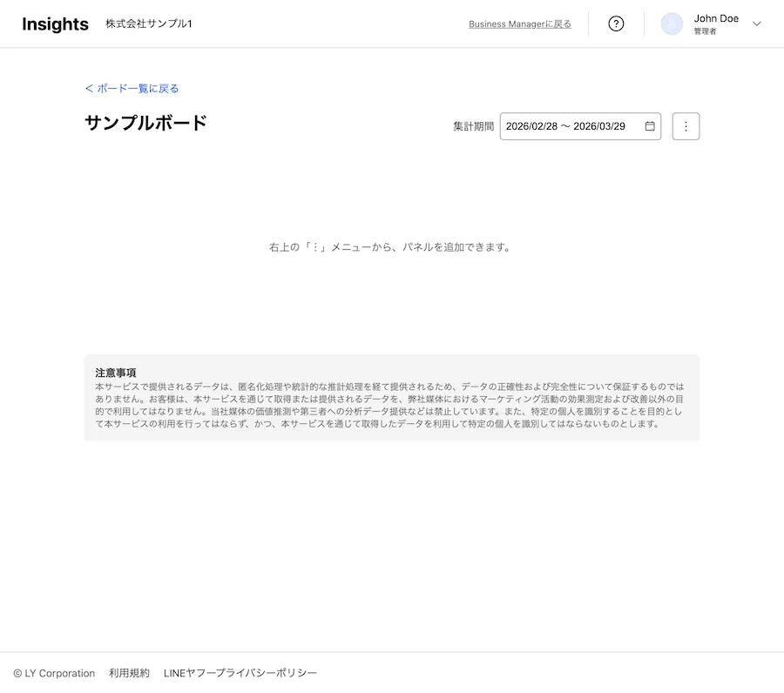Open LINEヤフープライバシーポリシー footer link
Image resolution: width=784 pixels, height=693 pixels.
(x=240, y=673)
